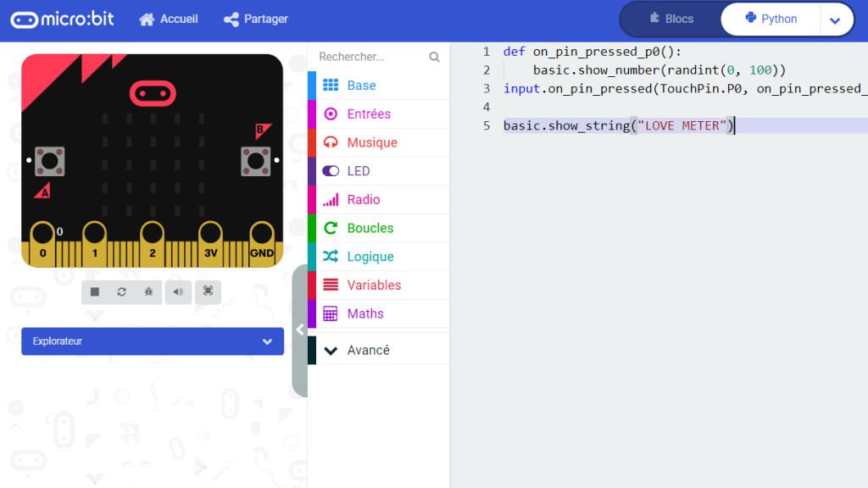Viewport: 868px width, 488px height.
Task: Select the Python editor tab
Action: coord(770,19)
